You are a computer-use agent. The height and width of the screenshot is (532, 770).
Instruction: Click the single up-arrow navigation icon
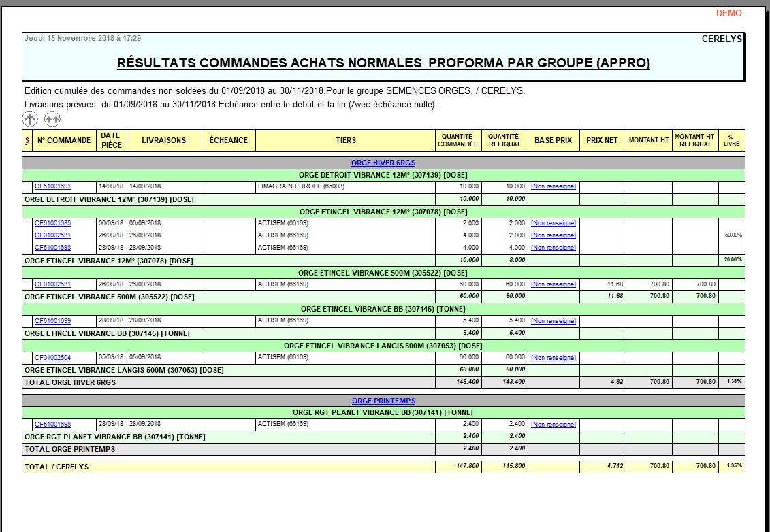click(30, 119)
